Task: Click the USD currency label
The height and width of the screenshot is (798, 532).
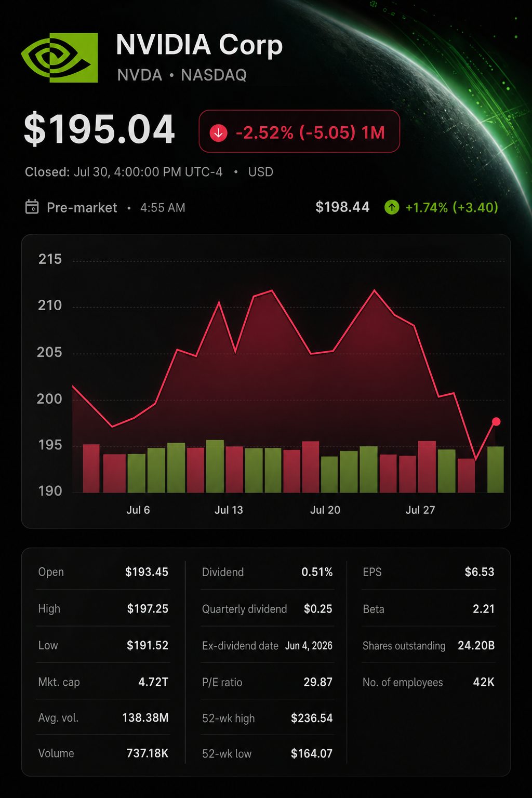Action: (x=261, y=172)
